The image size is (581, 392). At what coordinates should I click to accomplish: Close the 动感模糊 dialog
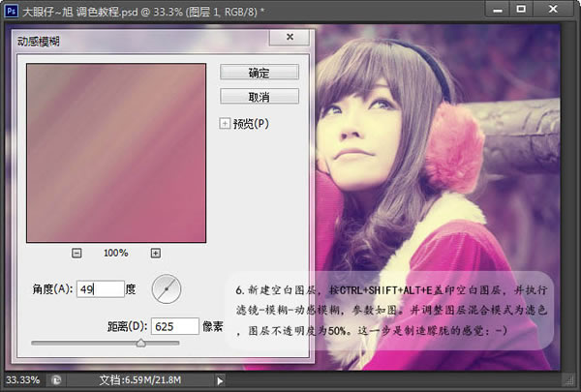click(290, 37)
